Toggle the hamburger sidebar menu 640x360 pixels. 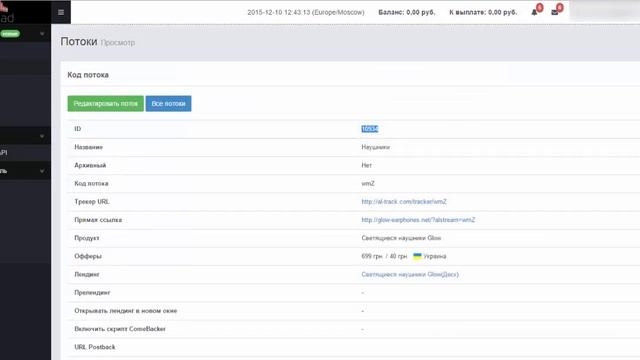(61, 12)
